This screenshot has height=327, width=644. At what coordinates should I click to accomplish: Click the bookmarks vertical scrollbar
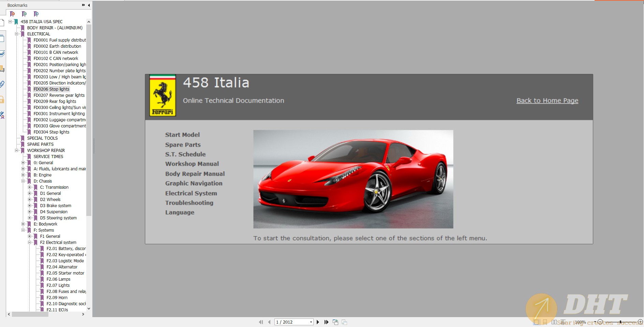89,120
